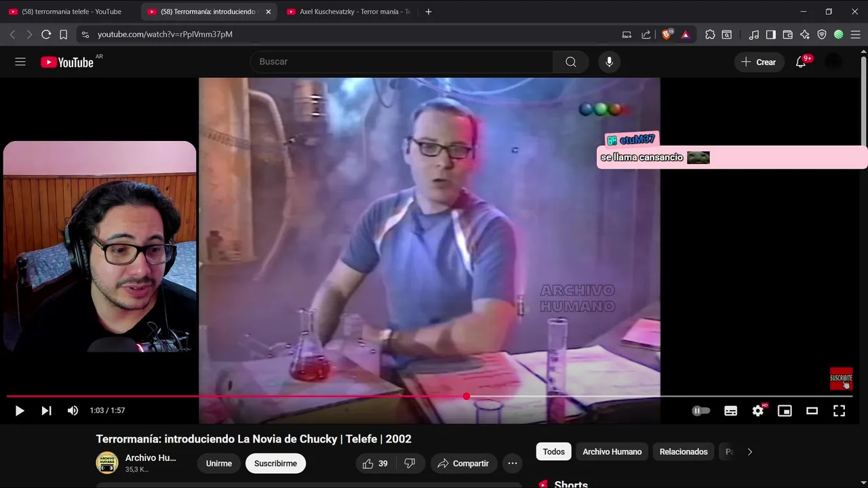Open the Brave main menu
Viewport: 868px width, 488px height.
(856, 35)
